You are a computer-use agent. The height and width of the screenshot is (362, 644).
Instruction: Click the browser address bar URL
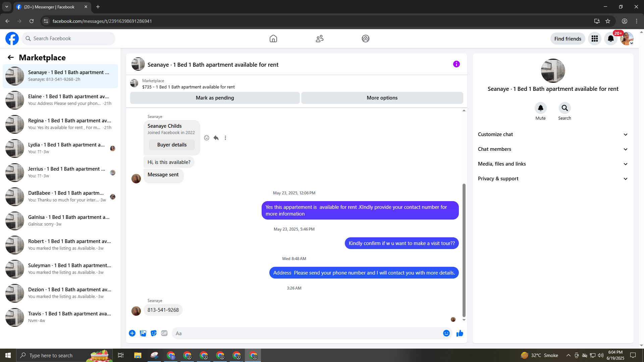point(102,21)
